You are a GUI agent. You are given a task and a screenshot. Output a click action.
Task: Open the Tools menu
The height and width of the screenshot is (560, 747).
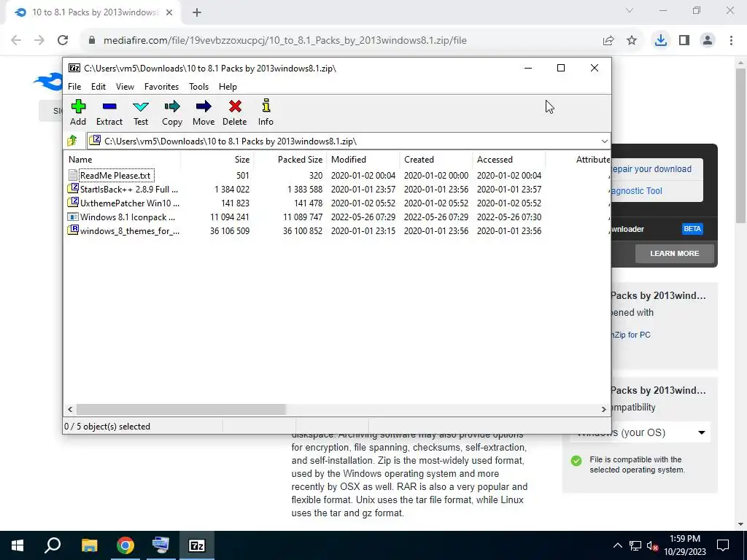198,87
